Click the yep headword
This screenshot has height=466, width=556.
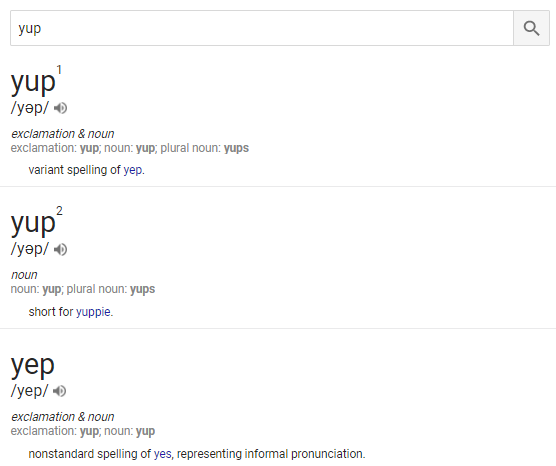[x=33, y=365]
